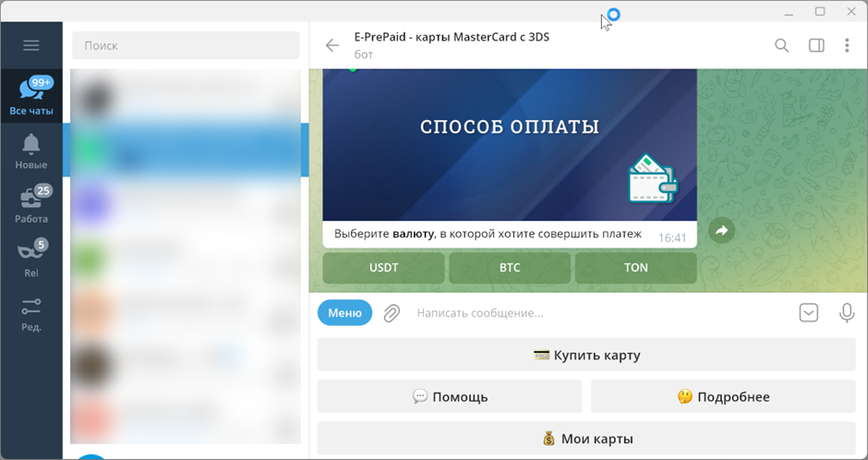Select the 'Все чаты' folder
The image size is (868, 460).
click(31, 96)
